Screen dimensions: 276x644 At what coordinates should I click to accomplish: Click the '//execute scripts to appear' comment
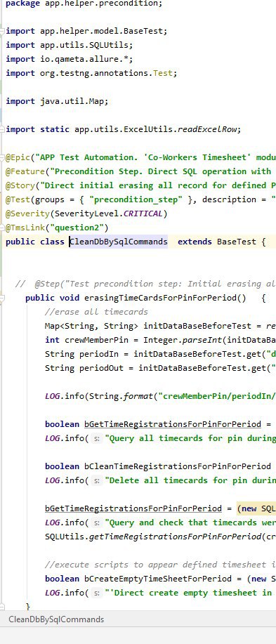(160, 565)
